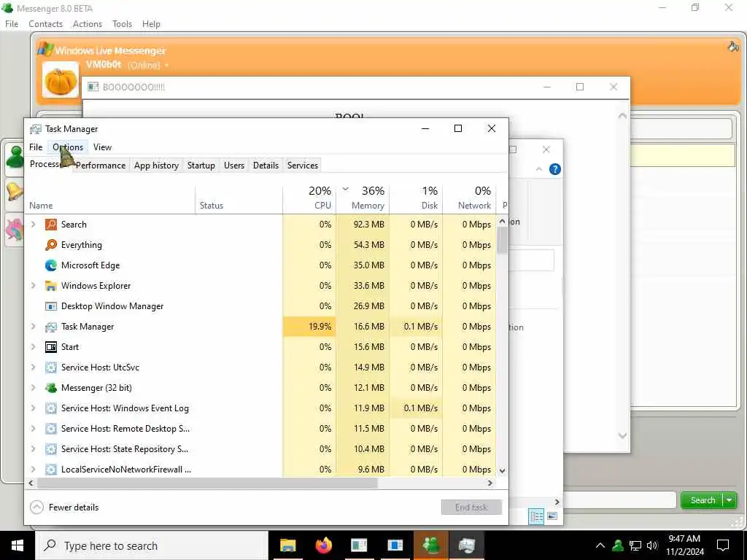The image size is (747, 560).
Task: Click the Task Manager process row icon
Action: (x=51, y=327)
